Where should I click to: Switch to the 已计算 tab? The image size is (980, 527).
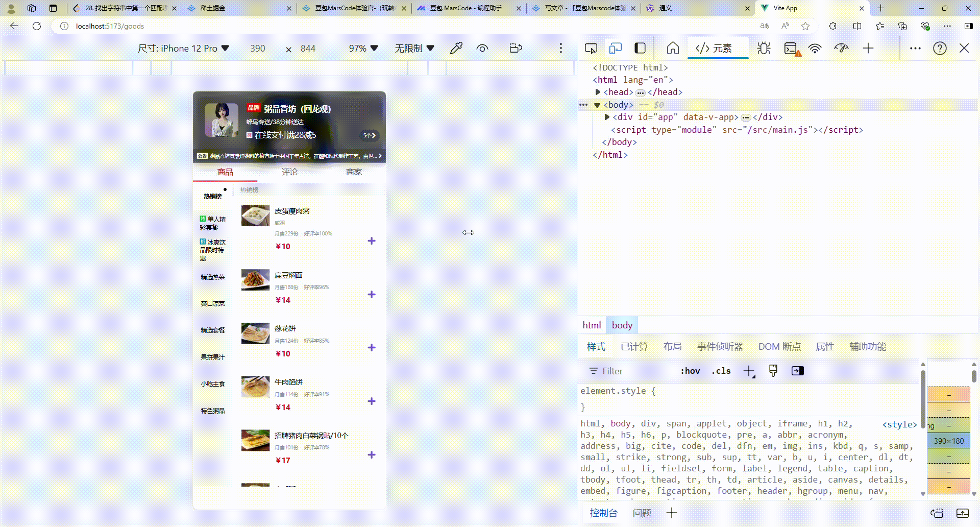pos(634,346)
